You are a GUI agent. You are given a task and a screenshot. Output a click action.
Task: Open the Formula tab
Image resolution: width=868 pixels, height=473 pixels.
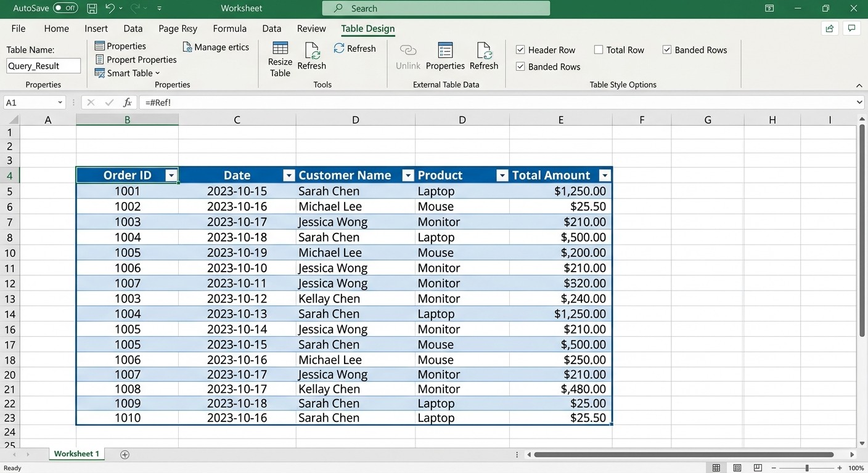tap(230, 28)
